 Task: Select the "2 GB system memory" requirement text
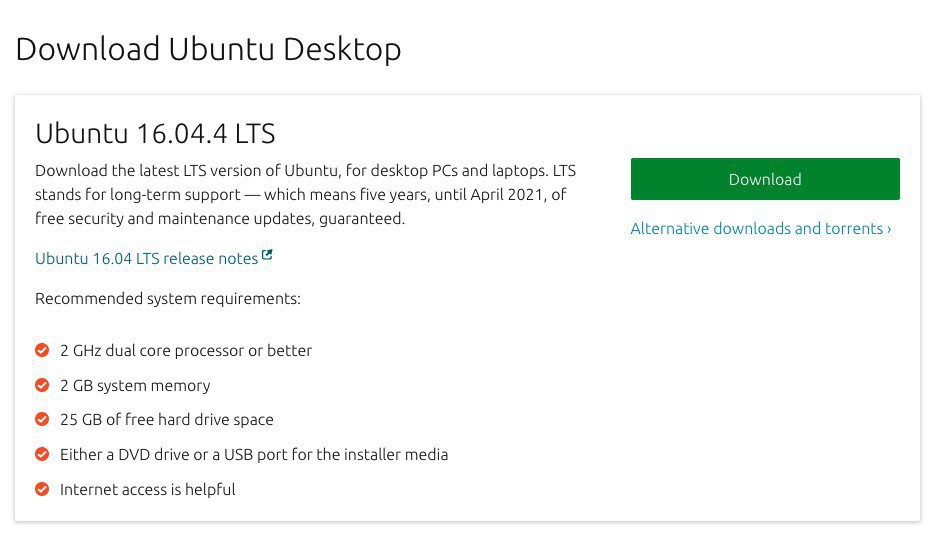[x=135, y=385]
